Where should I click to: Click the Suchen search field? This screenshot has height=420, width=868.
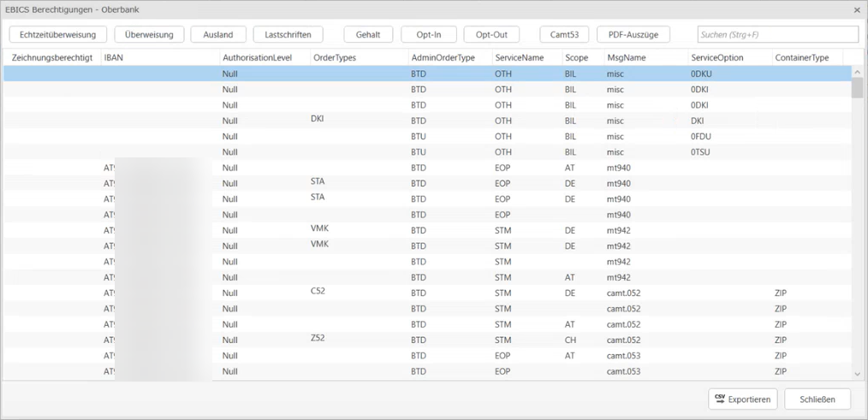pyautogui.click(x=777, y=35)
